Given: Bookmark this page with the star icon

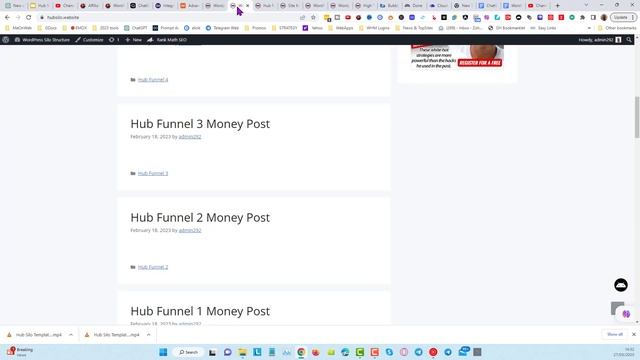Looking at the screenshot, I should pos(313,18).
